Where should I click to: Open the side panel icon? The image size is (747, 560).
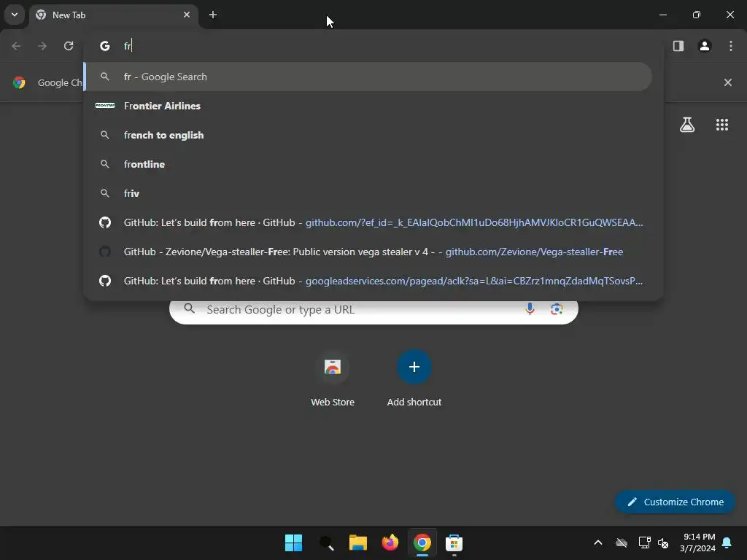coord(678,46)
